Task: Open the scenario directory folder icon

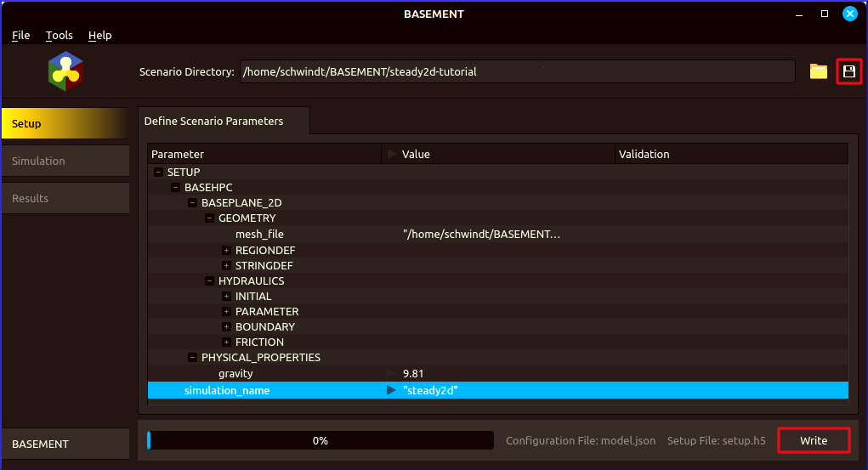Action: (x=818, y=72)
